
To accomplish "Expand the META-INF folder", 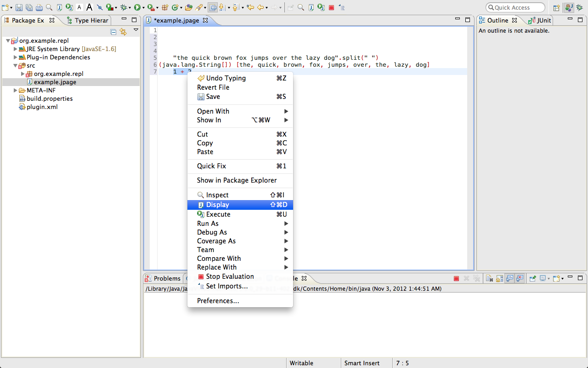I will click(16, 91).
